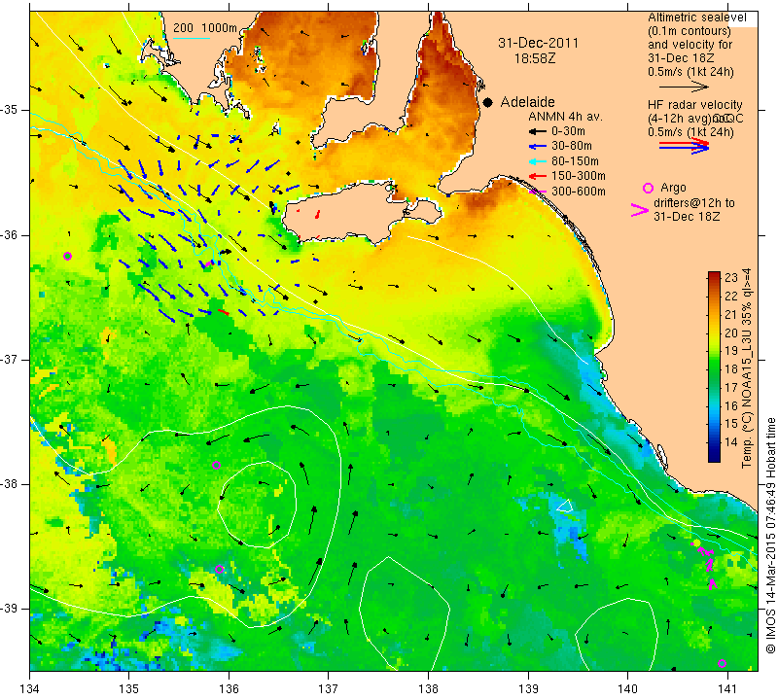The image size is (778, 700).
Task: Click the black altimetric velocity scale arrow
Action: click(684, 87)
